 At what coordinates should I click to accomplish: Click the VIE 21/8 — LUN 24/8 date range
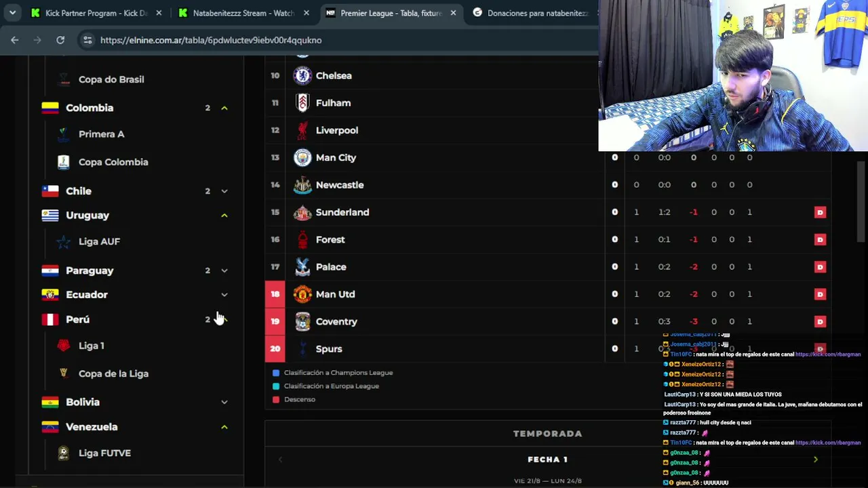click(548, 481)
